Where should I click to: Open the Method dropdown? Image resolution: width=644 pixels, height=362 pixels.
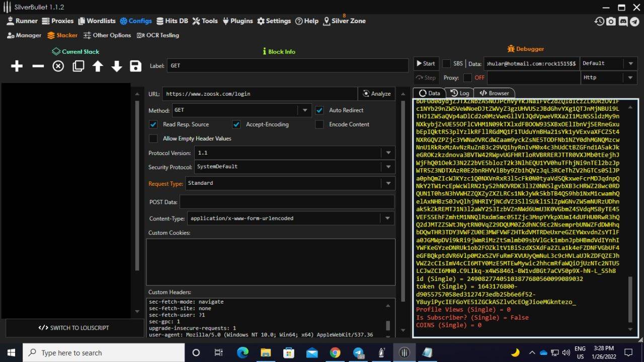304,110
